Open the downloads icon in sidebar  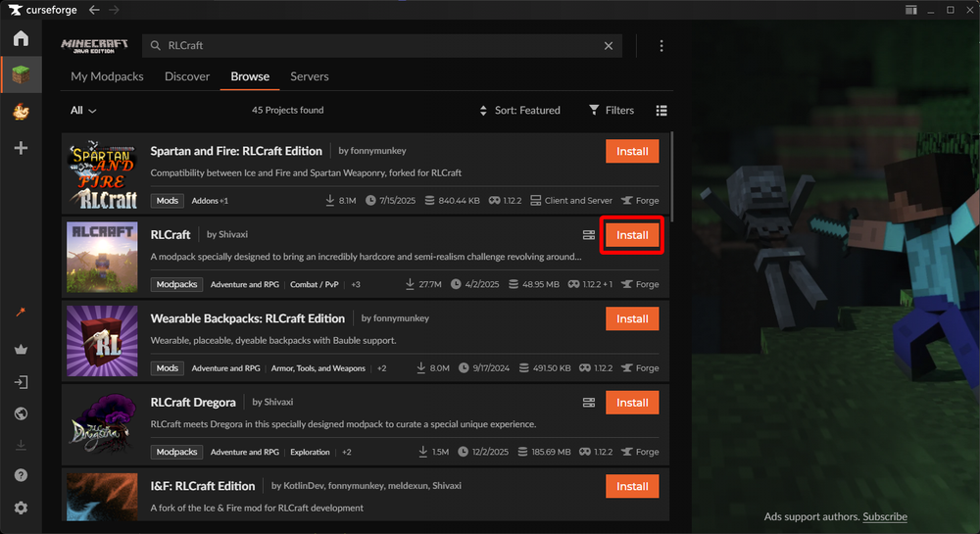[21, 445]
